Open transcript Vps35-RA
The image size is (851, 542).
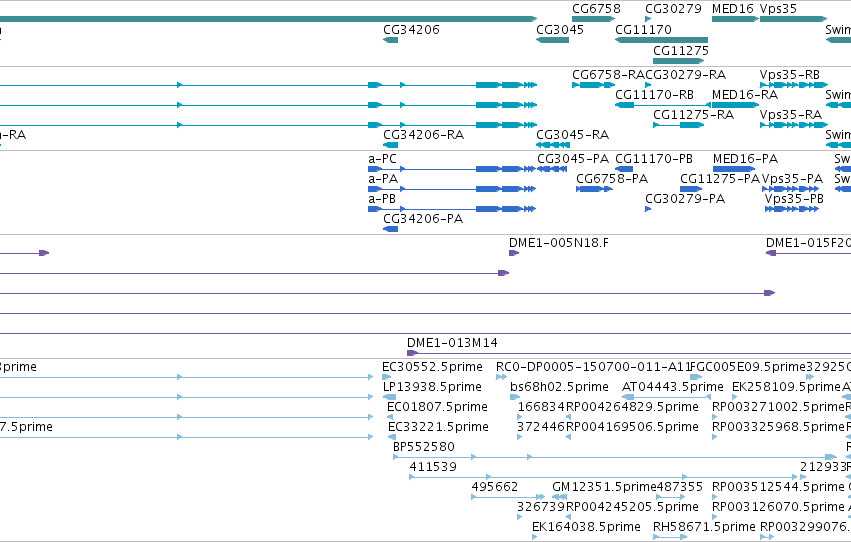tap(794, 125)
